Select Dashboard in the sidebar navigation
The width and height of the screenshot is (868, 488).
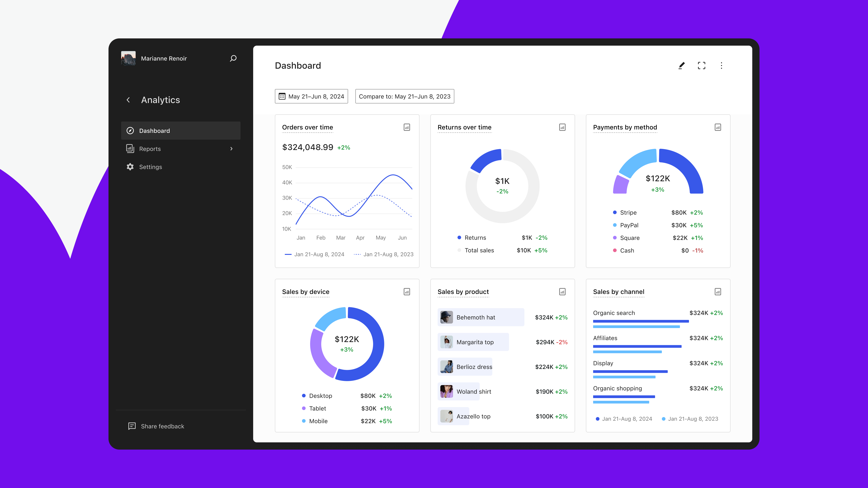tap(154, 131)
